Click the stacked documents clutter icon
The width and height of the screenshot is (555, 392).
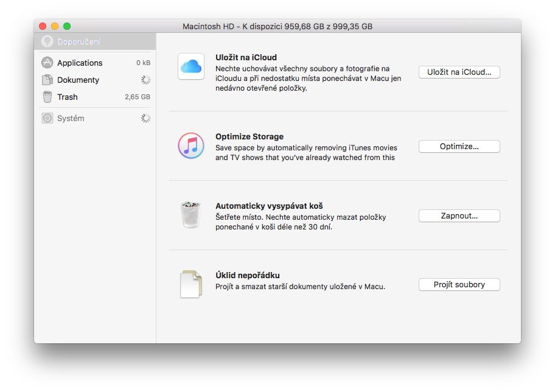click(x=190, y=284)
